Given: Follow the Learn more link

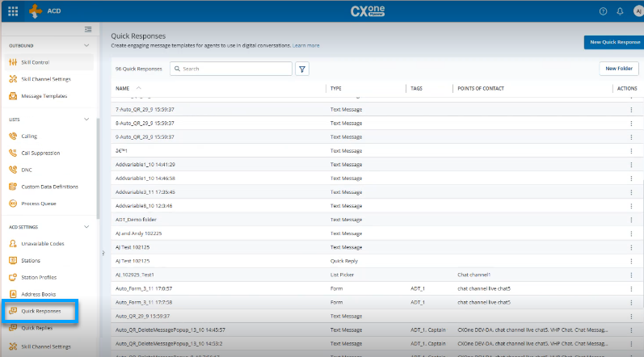Looking at the screenshot, I should [x=306, y=46].
